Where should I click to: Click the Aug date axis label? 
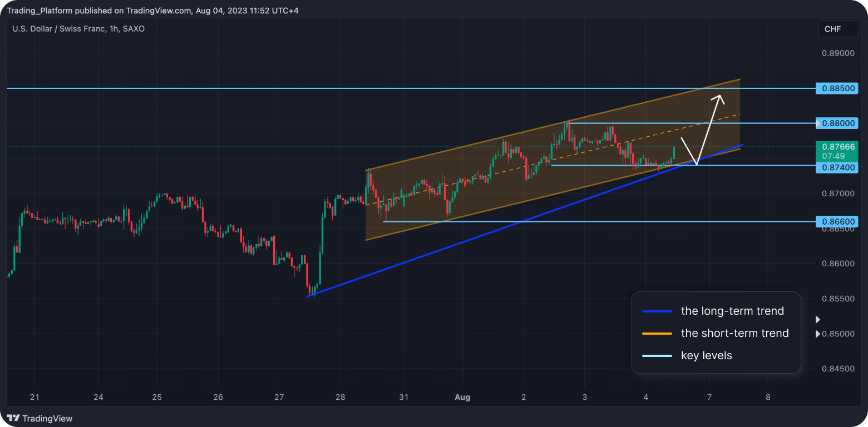click(x=462, y=397)
